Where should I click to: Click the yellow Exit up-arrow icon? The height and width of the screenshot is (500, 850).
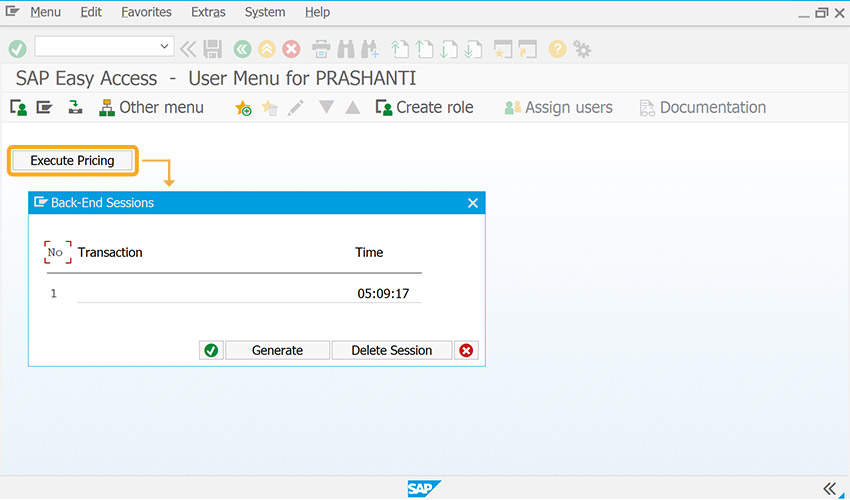[x=267, y=49]
